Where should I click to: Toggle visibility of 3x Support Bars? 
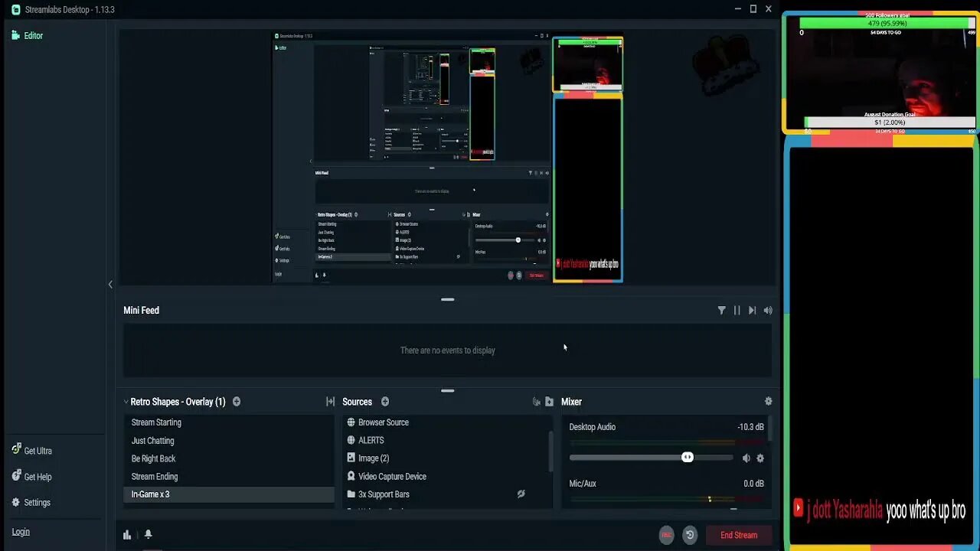[521, 494]
